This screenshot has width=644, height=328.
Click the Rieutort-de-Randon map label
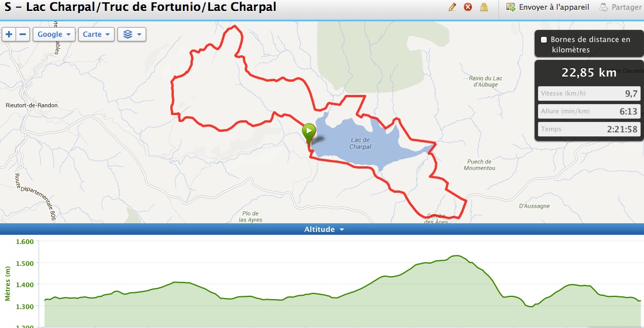pos(32,105)
